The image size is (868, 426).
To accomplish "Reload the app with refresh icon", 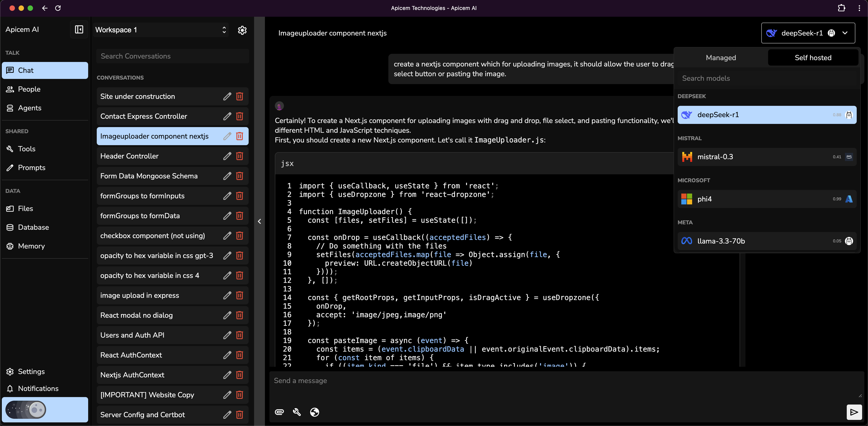I will point(58,8).
